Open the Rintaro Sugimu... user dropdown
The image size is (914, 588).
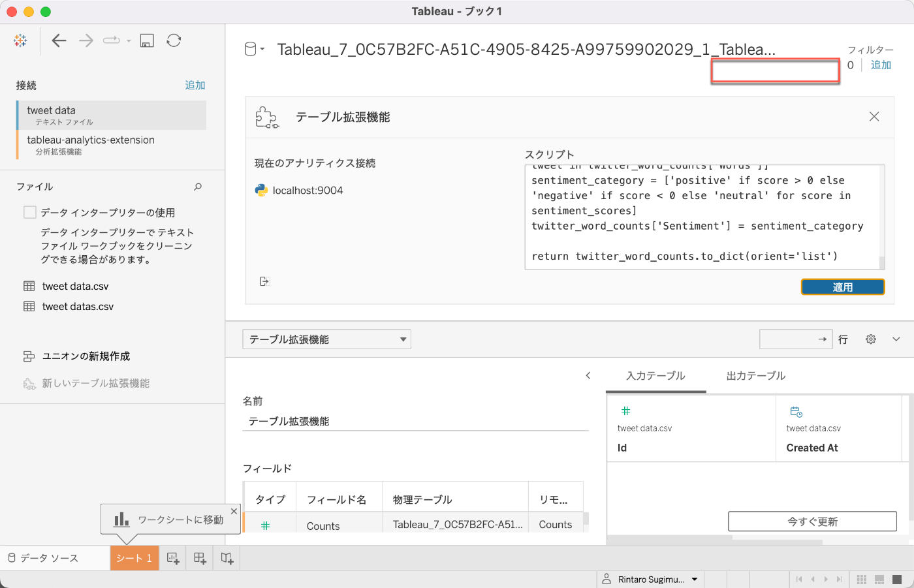(x=695, y=580)
